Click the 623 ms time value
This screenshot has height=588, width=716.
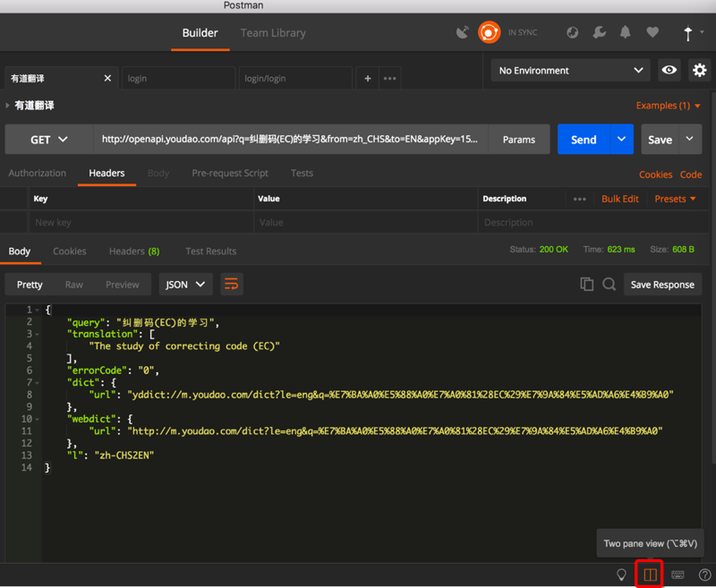pyautogui.click(x=621, y=250)
